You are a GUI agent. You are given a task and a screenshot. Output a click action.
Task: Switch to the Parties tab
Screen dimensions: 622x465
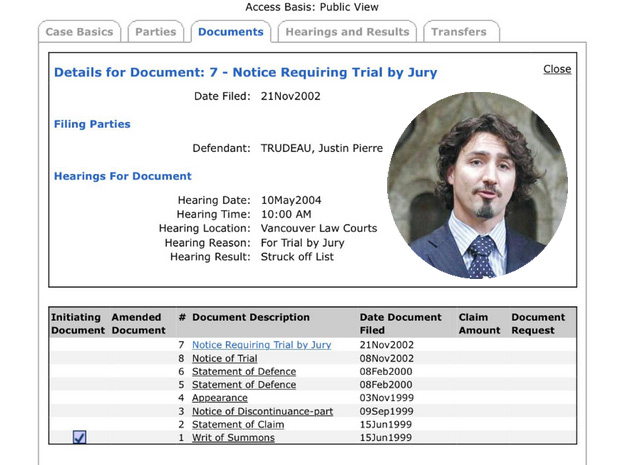[156, 32]
